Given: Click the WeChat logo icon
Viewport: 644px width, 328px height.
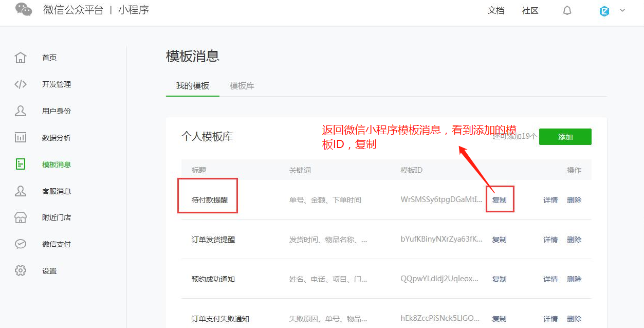Looking at the screenshot, I should [24, 10].
